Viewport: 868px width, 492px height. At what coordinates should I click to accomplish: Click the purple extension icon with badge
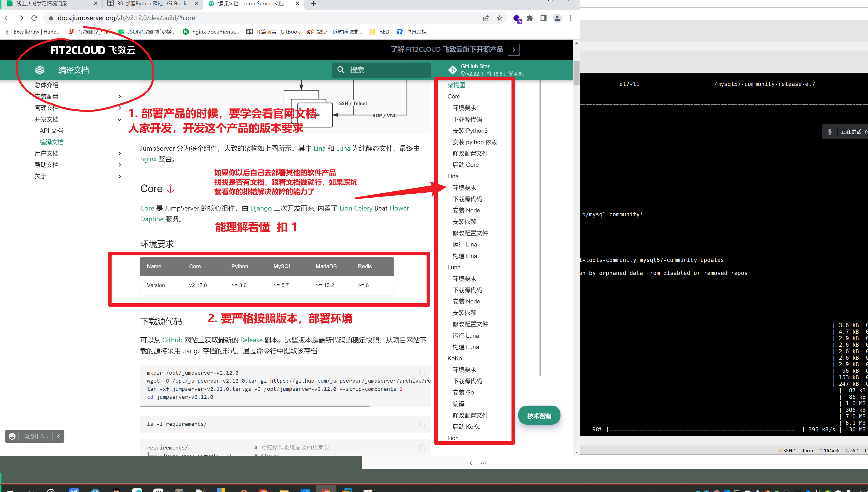coord(517,19)
